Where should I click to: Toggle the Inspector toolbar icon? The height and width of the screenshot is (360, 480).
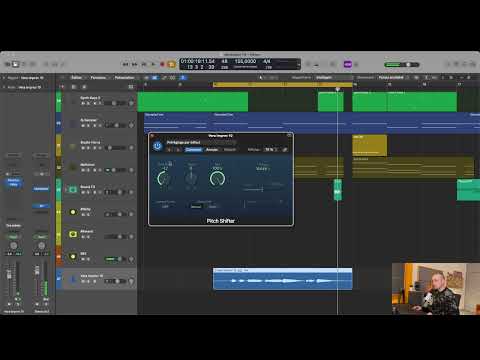click(15, 64)
